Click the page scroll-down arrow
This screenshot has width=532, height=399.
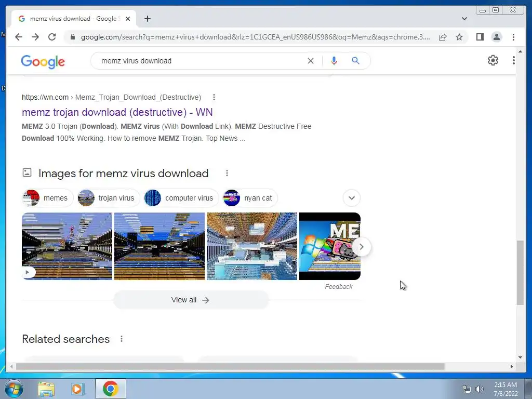pyautogui.click(x=520, y=357)
